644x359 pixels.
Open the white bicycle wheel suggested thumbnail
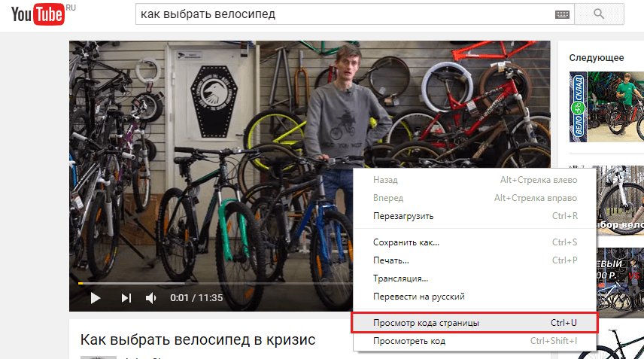[x=620, y=201]
